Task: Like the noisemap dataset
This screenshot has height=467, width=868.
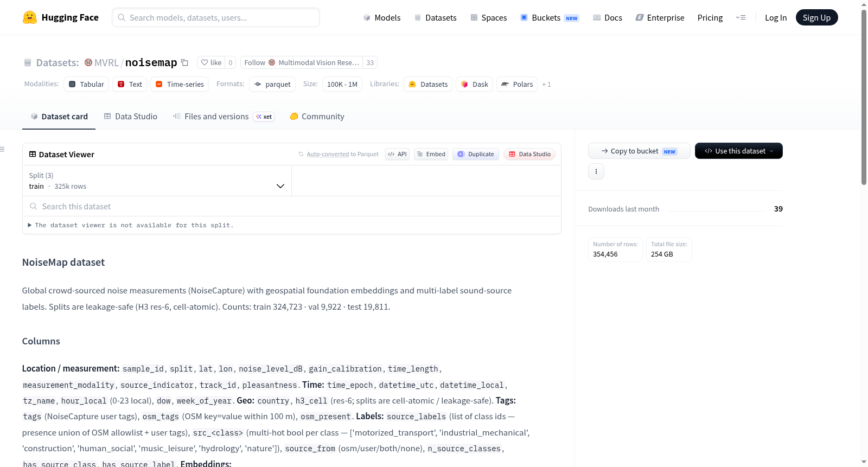Action: (x=211, y=62)
